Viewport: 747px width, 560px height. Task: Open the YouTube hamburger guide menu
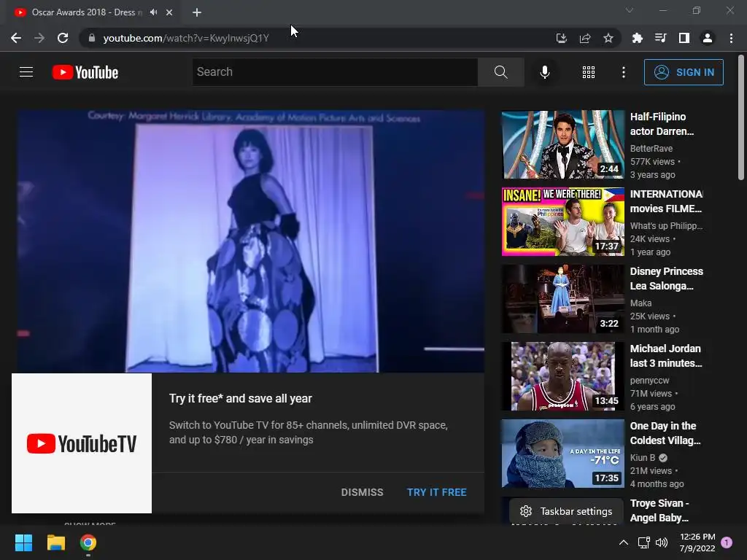click(26, 72)
